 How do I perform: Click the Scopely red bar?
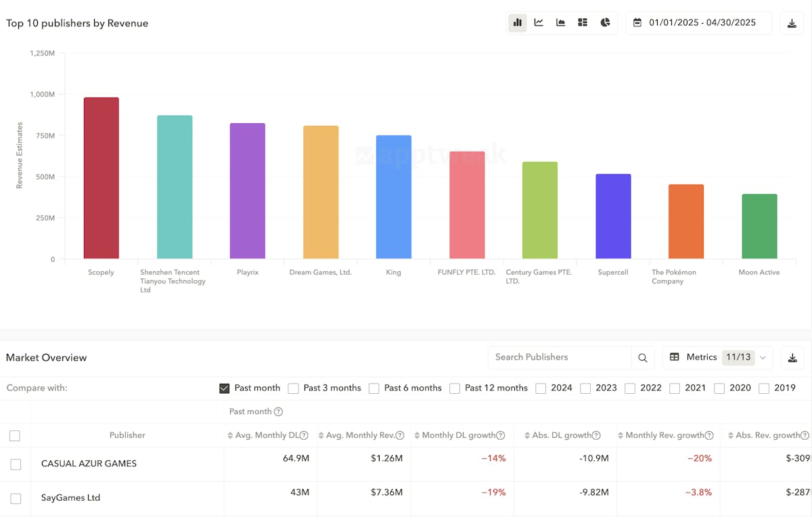(101, 178)
